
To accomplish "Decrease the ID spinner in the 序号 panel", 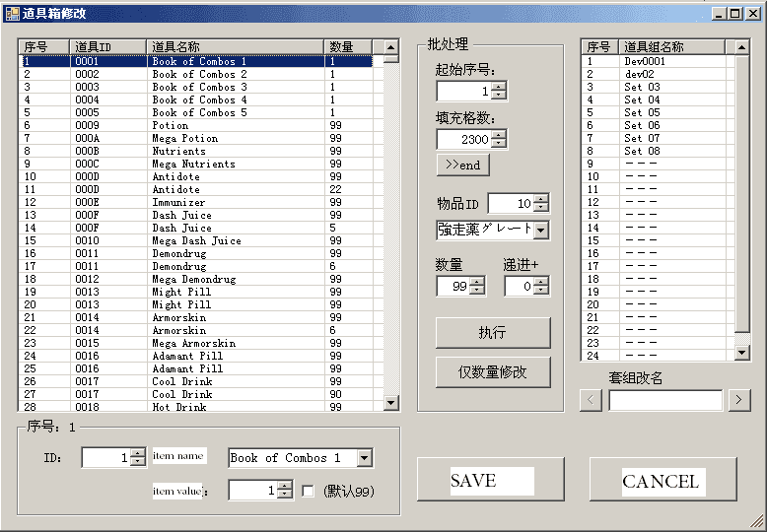I will click(138, 462).
